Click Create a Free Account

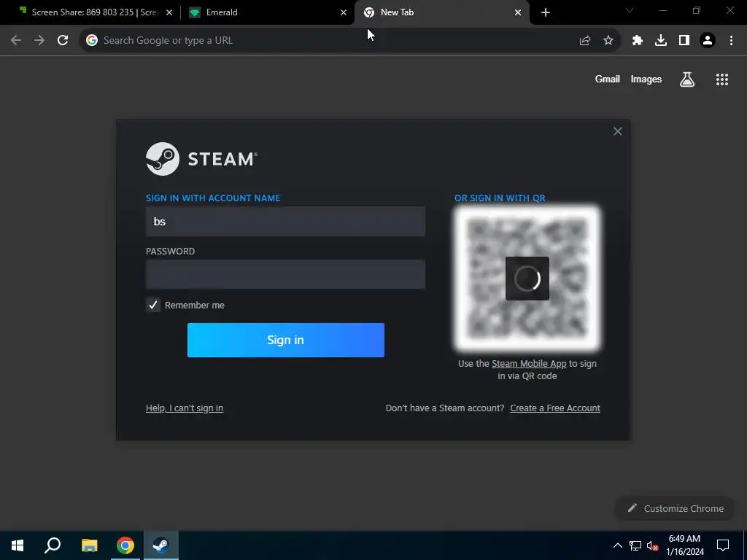(555, 408)
